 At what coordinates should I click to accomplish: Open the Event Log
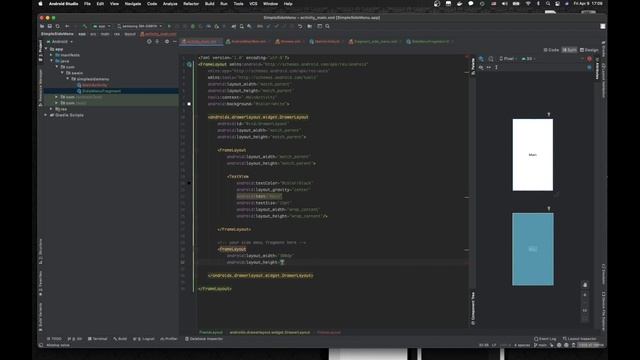tap(545, 339)
